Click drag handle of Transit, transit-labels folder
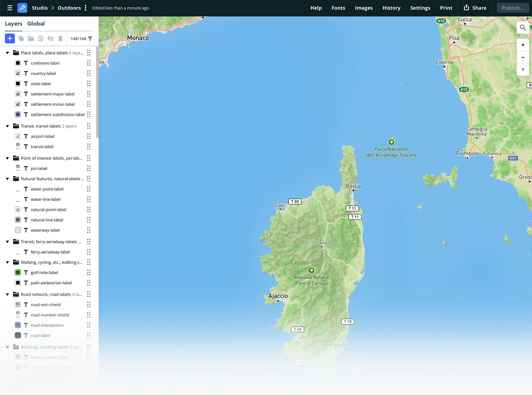The height and width of the screenshot is (395, 532). coord(89,126)
